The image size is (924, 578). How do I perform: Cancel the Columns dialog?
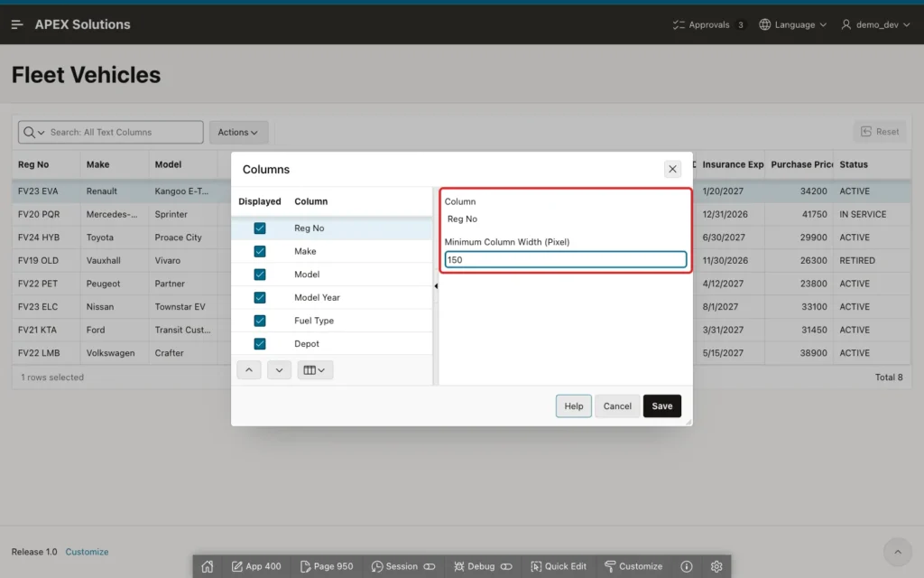617,406
